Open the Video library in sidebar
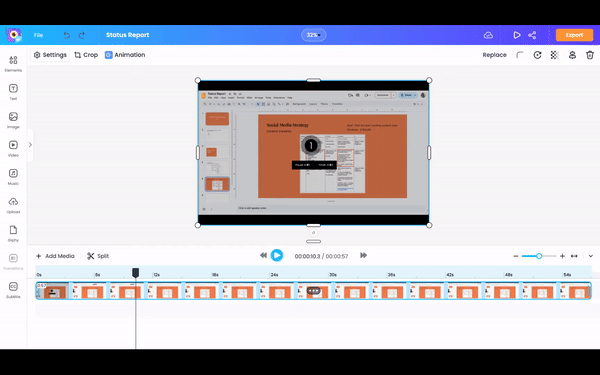 point(13,148)
